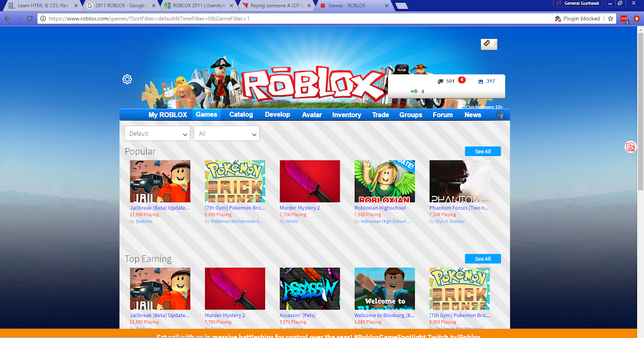Go back with the browser back arrow

tap(7, 19)
